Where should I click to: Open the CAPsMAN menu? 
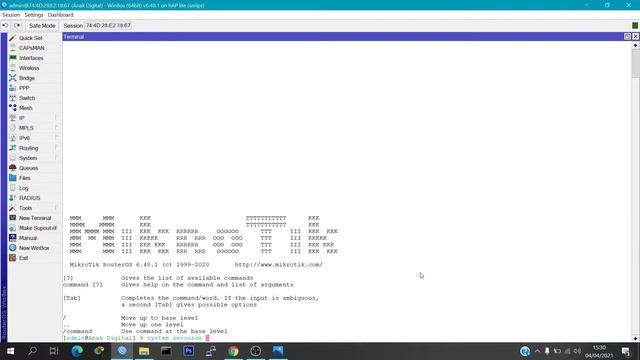(x=31, y=48)
